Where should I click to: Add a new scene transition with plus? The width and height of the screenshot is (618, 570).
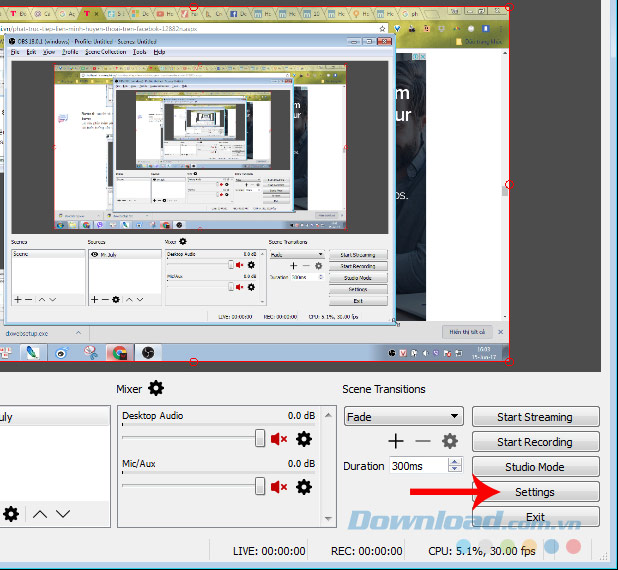[x=396, y=441]
